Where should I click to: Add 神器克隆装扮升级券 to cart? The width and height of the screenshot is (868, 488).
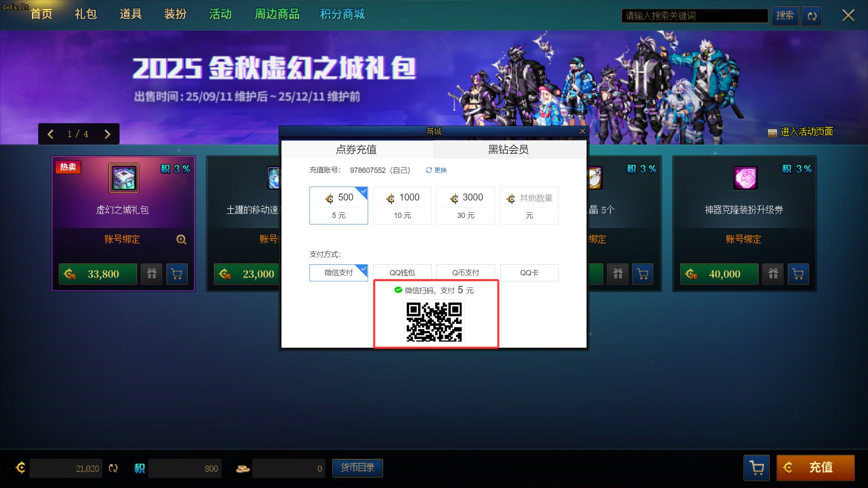click(x=798, y=274)
